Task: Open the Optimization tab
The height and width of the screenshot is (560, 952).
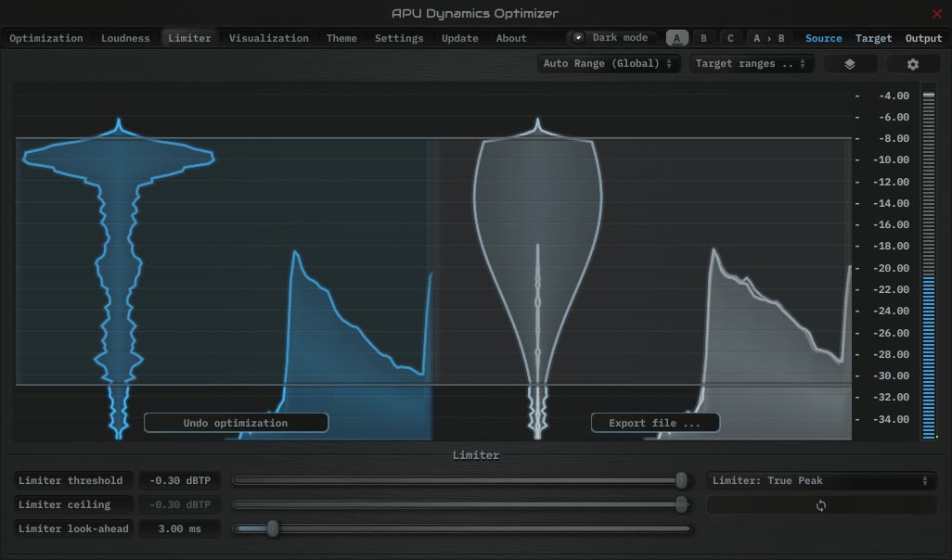Action: [x=46, y=38]
